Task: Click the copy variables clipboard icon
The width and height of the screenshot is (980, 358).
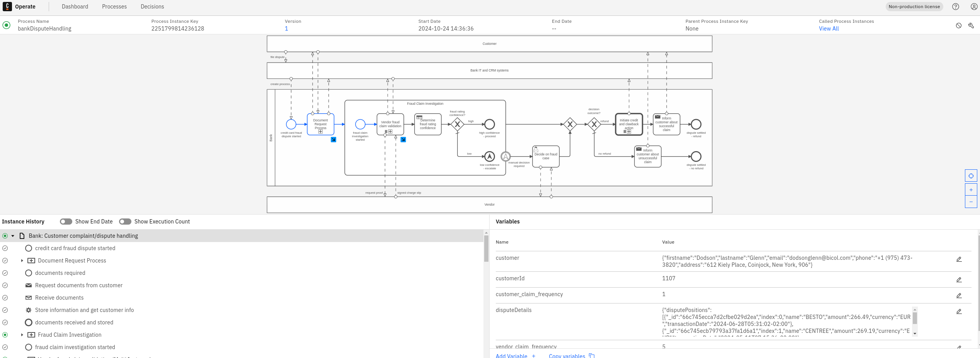Action: coord(592,356)
